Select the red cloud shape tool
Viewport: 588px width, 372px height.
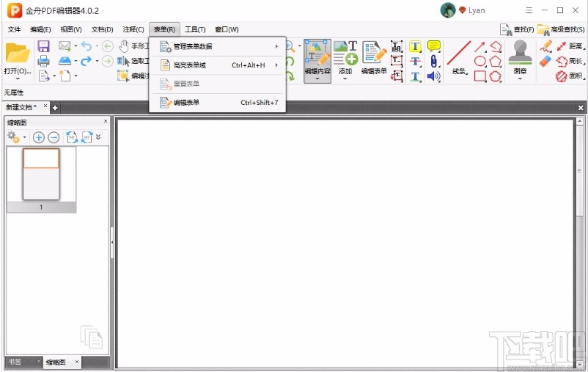(x=496, y=76)
